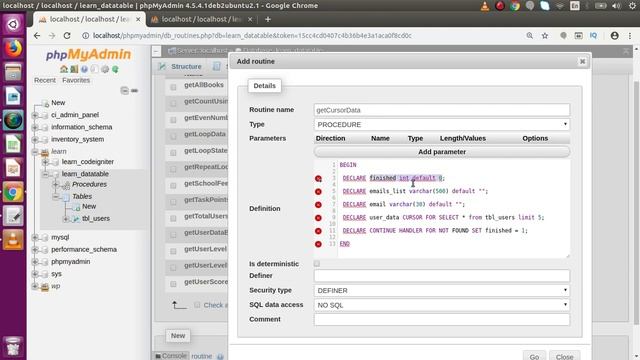This screenshot has width=640, height=360.
Task: Open the Console bar at bottom
Action: [x=171, y=356]
